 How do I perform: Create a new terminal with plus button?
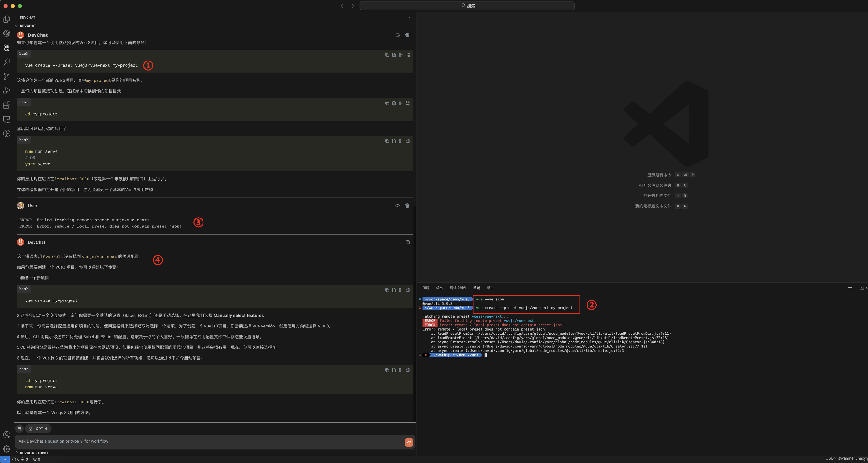pos(850,288)
